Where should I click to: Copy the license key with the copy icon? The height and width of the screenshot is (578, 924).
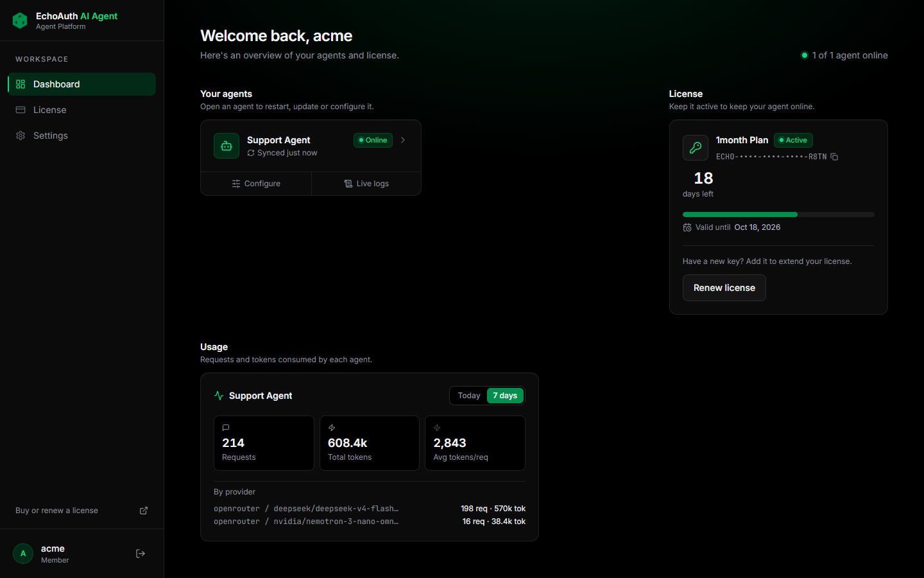point(834,157)
